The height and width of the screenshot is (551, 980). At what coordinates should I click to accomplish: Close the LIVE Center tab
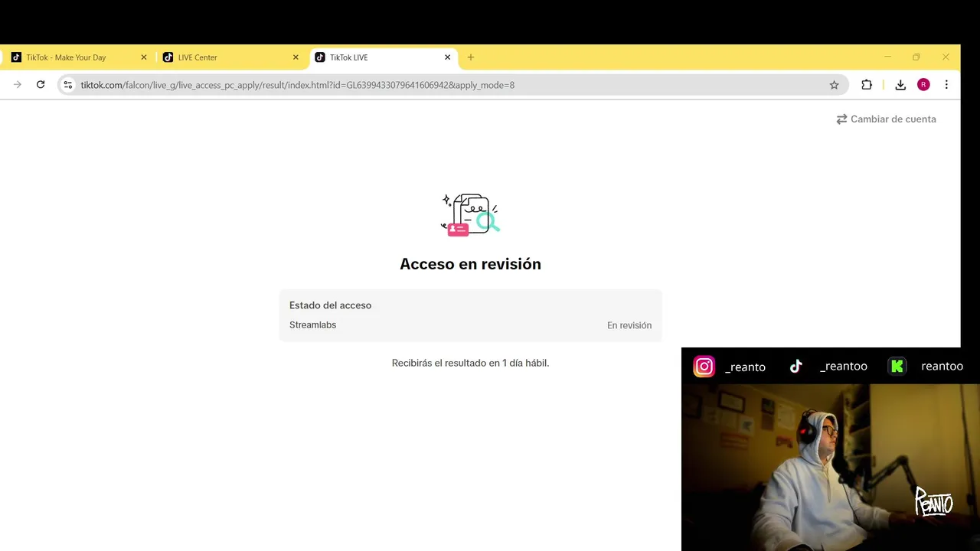pos(296,57)
